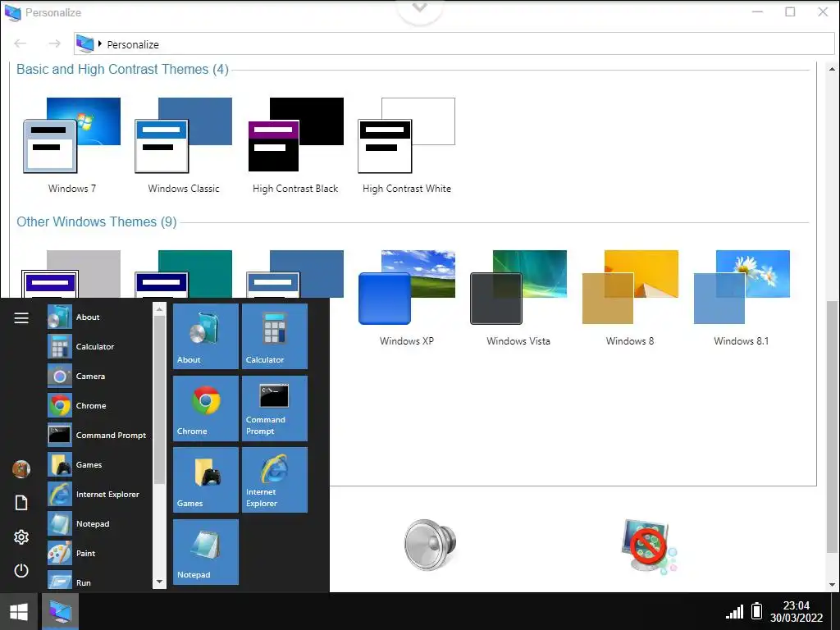Apply the Windows XP theme

pyautogui.click(x=407, y=299)
